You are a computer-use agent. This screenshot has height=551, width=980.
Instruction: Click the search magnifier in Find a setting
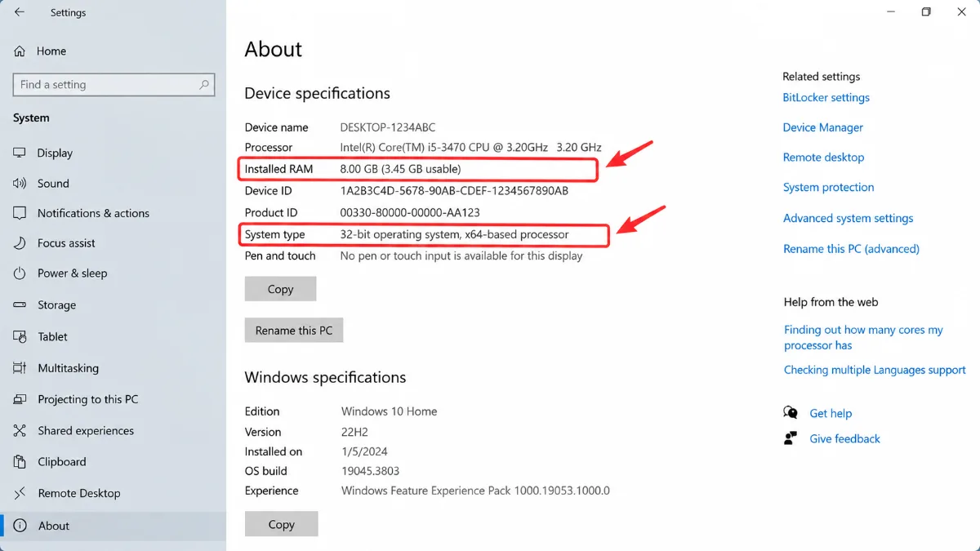click(x=204, y=84)
